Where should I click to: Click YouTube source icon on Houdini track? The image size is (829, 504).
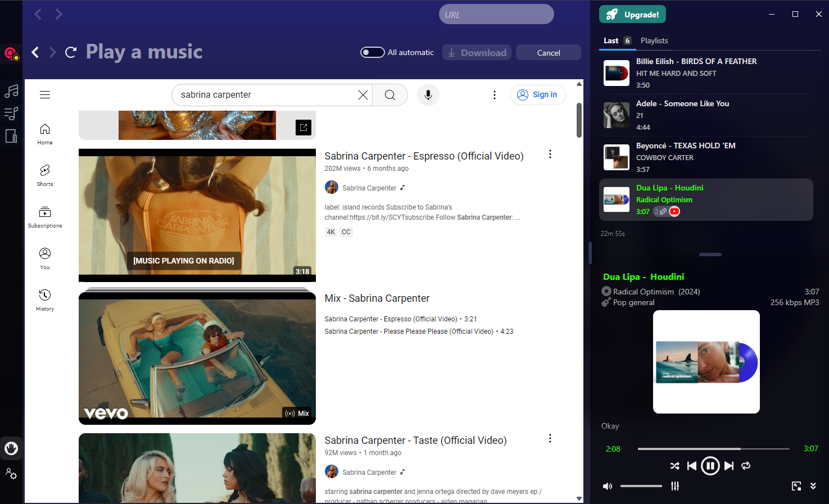tap(674, 211)
